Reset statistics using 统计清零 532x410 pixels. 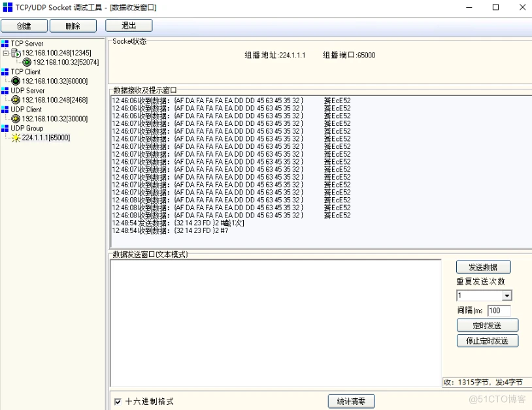click(351, 401)
